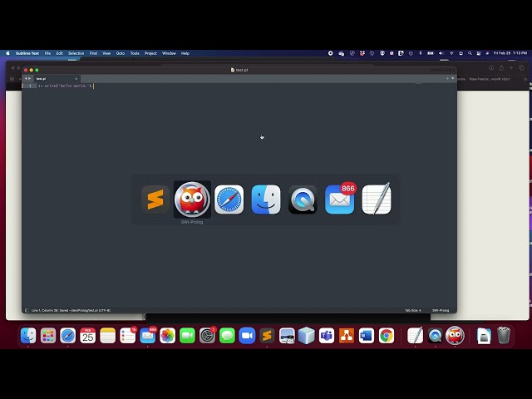This screenshot has height=399, width=532.
Task: Open the date and time in the menu bar
Action: (510, 53)
